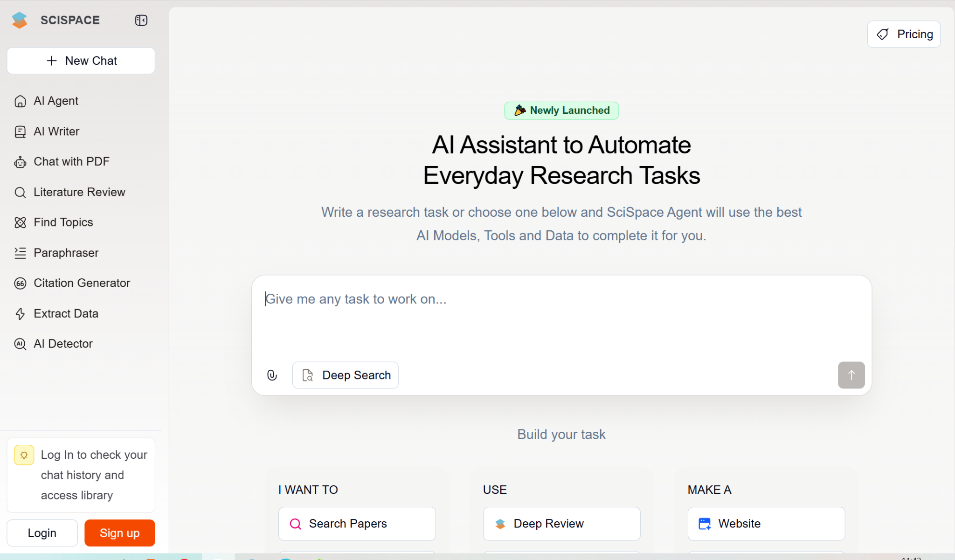Click the orange Sign up button
This screenshot has height=560, width=955.
(119, 533)
